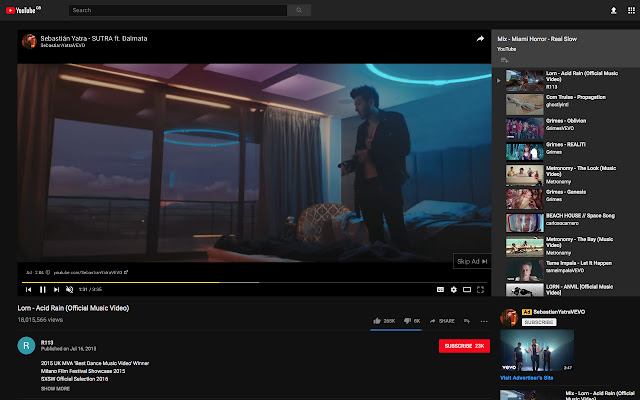Go to the previous video
The height and width of the screenshot is (400, 640).
coord(29,289)
